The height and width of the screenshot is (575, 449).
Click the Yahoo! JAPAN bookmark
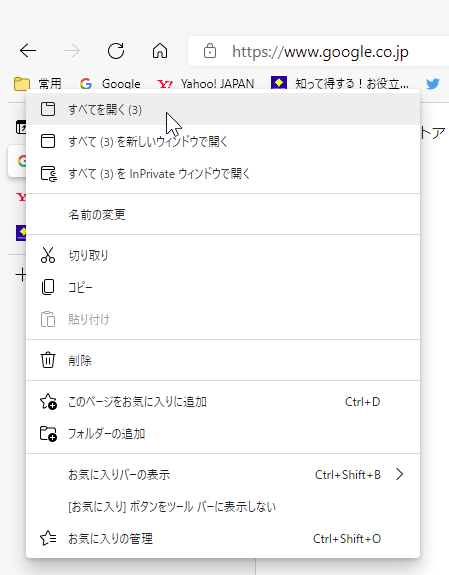tap(206, 84)
